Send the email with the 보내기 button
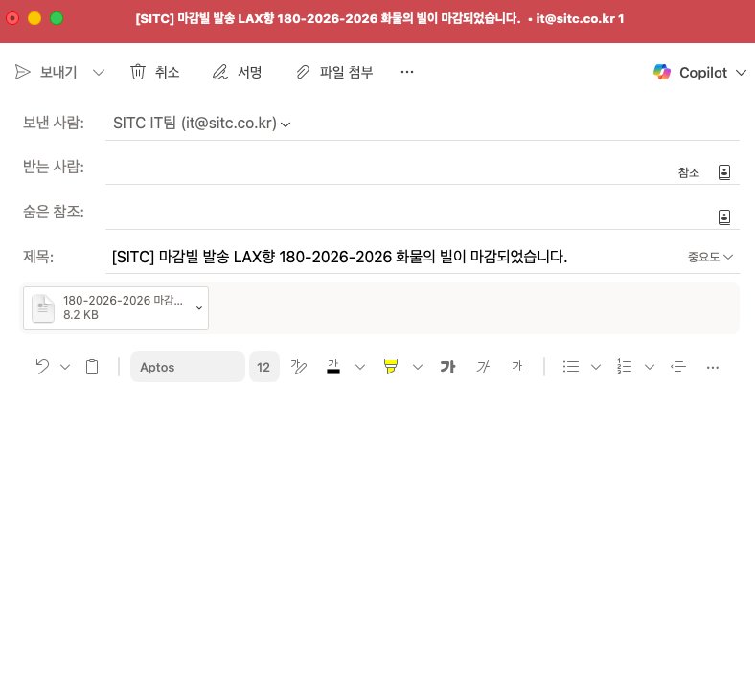 click(x=46, y=72)
